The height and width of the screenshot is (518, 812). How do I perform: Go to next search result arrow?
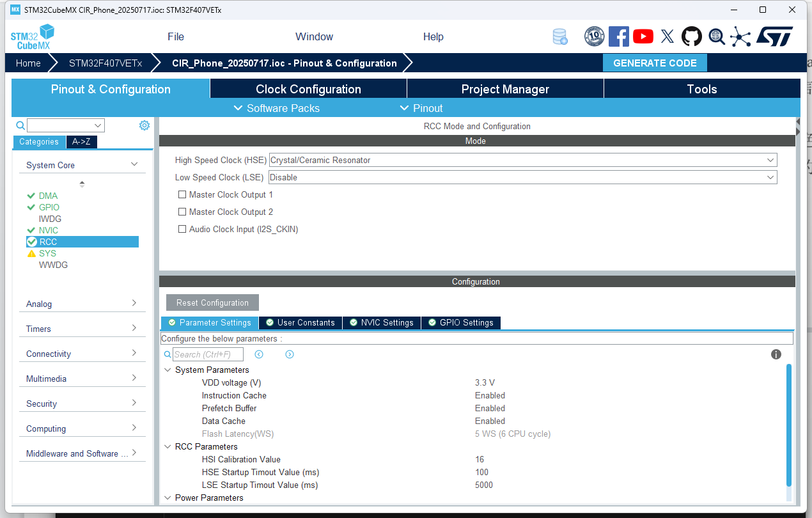pyautogui.click(x=290, y=354)
